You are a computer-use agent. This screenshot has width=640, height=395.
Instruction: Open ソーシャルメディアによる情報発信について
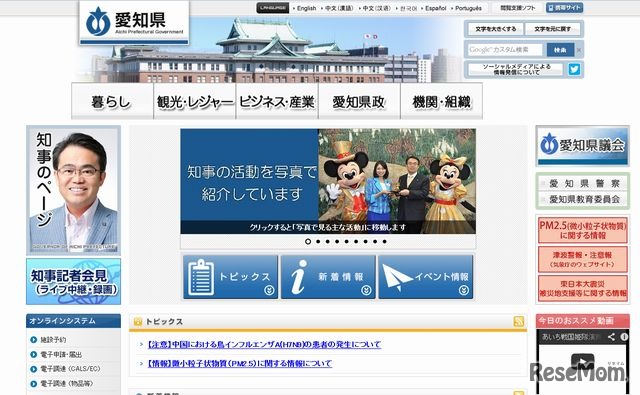516,69
